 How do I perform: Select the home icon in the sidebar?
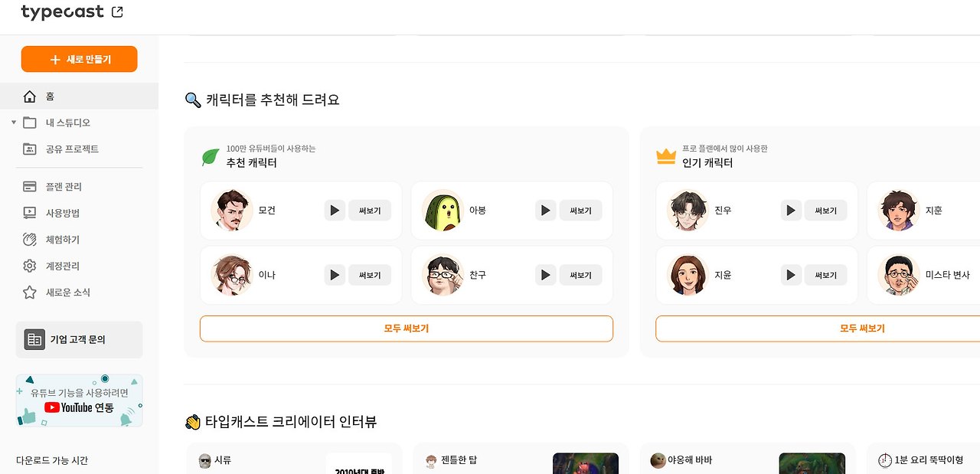29,96
